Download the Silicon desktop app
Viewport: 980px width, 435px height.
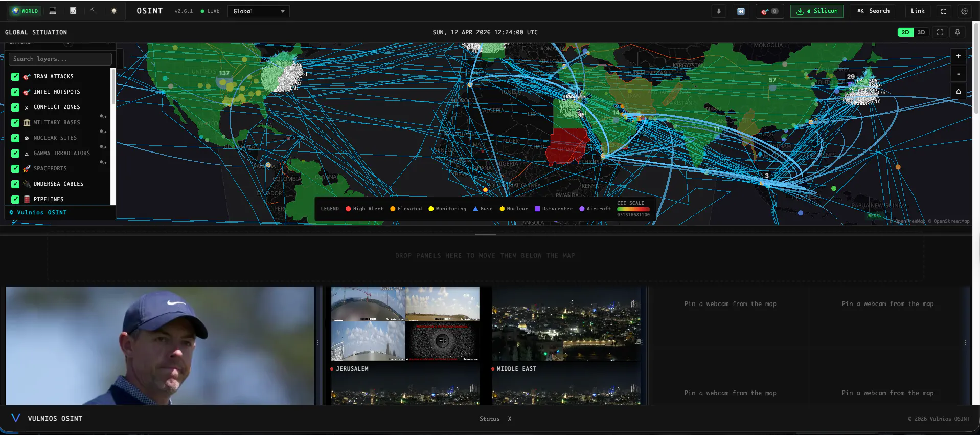click(x=817, y=11)
